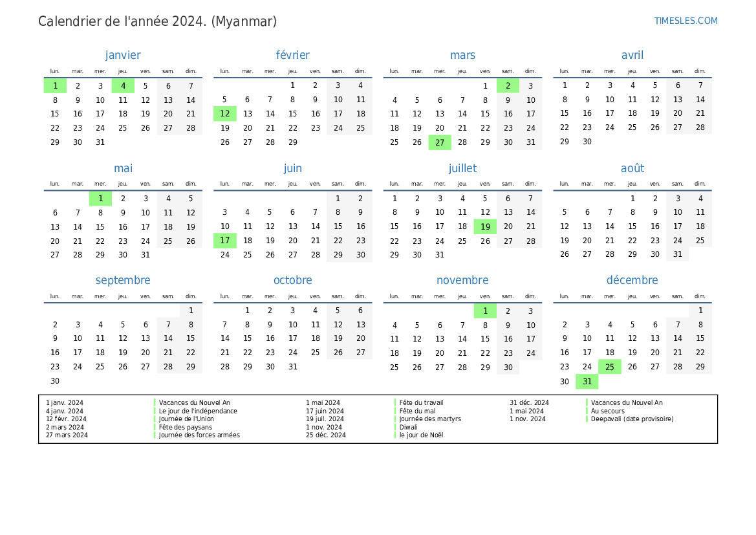Select '25 déc. 2024' date in legend
The height and width of the screenshot is (535, 756).
coord(325,435)
